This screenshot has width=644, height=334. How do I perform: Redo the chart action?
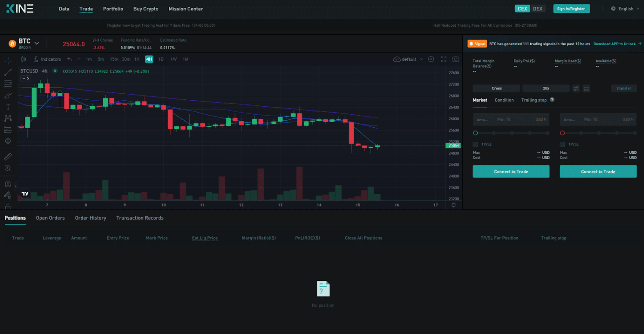(x=78, y=59)
